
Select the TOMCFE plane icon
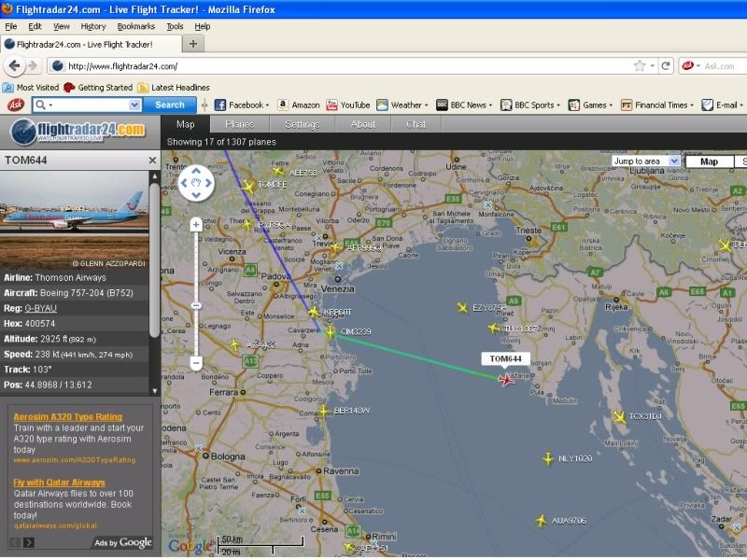[248, 186]
